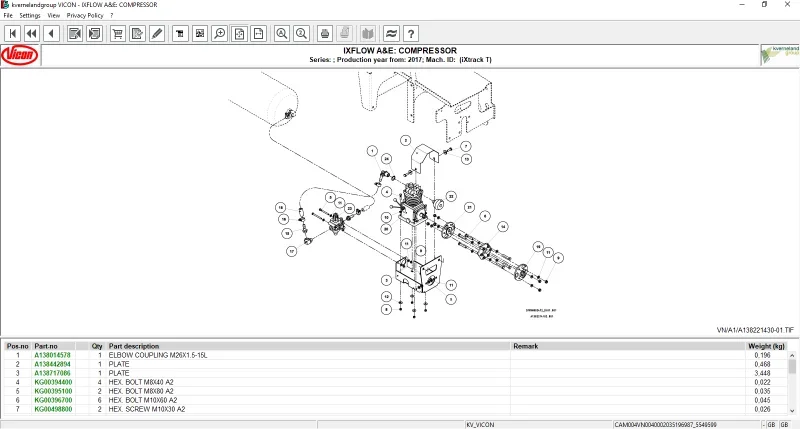Click the Kverneland group logo
Viewport: 800px width, 429px height.
(x=780, y=55)
